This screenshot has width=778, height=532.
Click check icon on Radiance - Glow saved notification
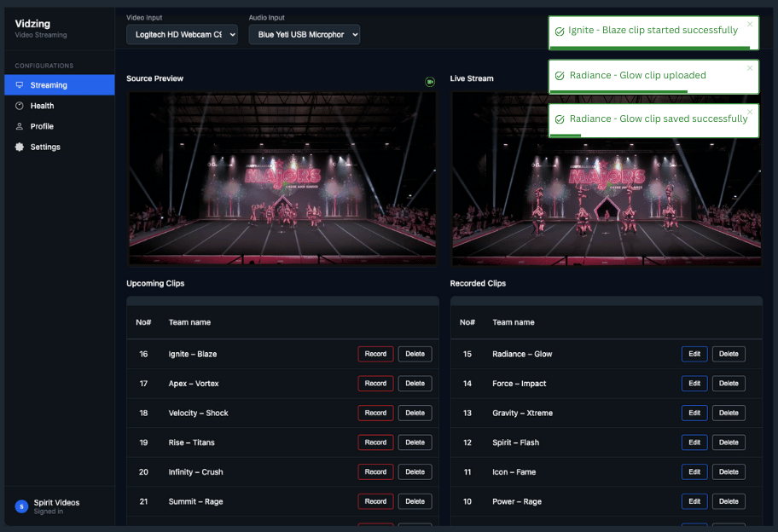click(560, 119)
